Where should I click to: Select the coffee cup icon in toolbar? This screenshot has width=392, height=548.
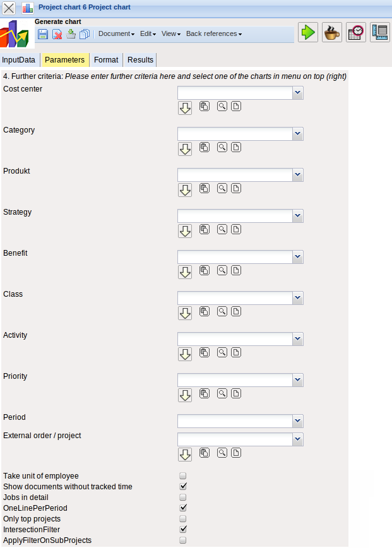pos(331,32)
